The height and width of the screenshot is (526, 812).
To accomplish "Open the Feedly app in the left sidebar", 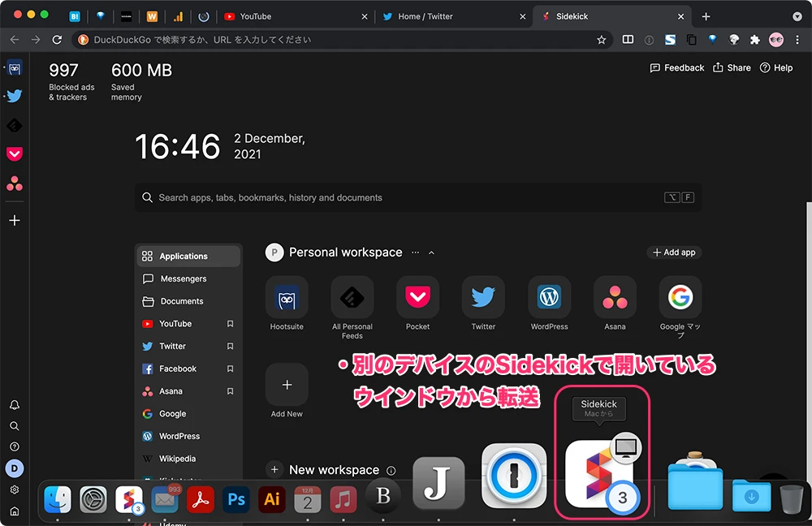I will (15, 125).
